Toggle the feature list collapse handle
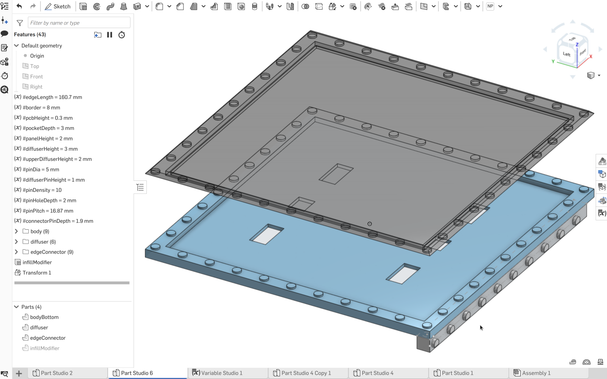The image size is (607, 379). (140, 188)
